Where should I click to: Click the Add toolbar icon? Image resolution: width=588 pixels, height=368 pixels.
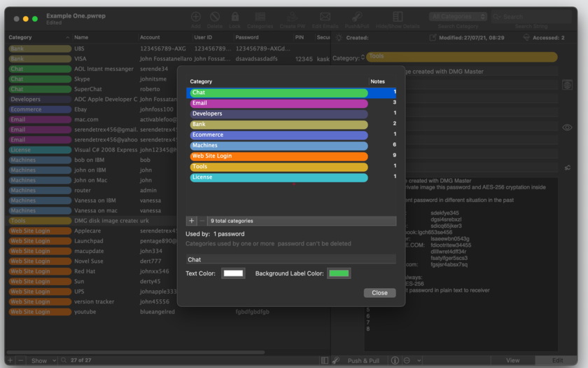coord(196,17)
